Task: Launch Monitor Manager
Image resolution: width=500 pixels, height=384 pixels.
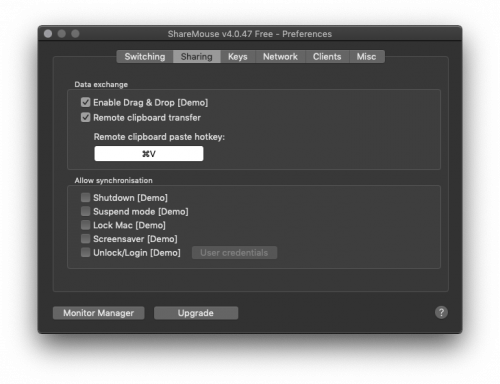Action: coord(99,313)
